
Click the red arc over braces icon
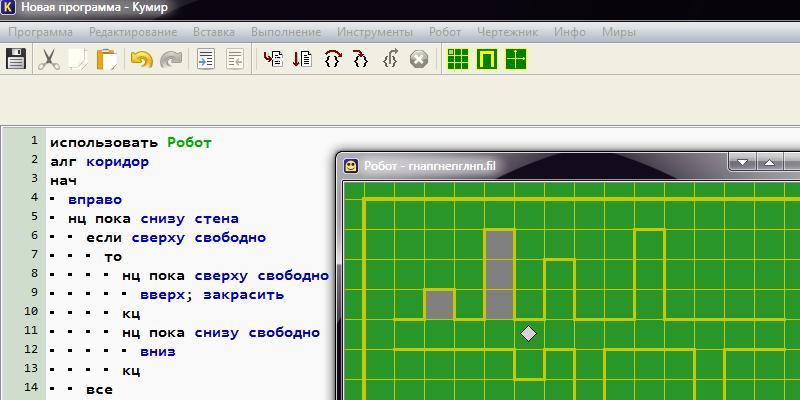332,59
